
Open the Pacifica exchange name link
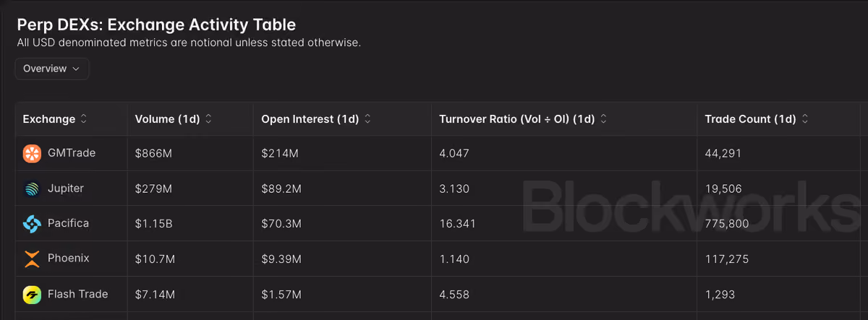click(x=68, y=223)
